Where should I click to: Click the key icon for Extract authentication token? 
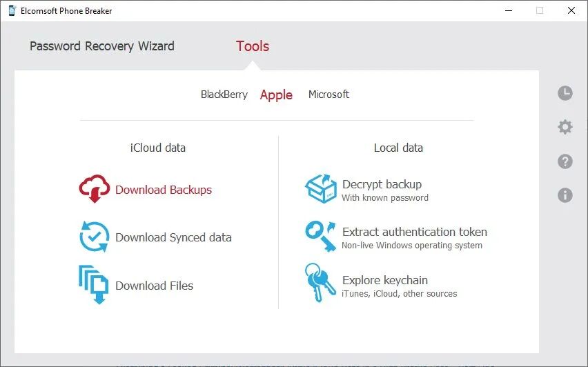(x=321, y=236)
